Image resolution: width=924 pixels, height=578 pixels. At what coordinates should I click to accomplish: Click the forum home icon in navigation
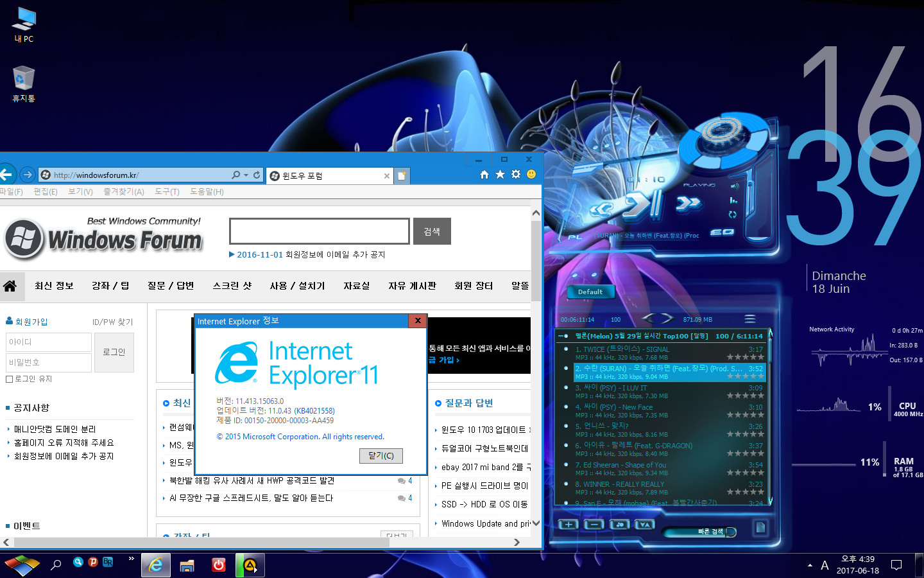[10, 286]
